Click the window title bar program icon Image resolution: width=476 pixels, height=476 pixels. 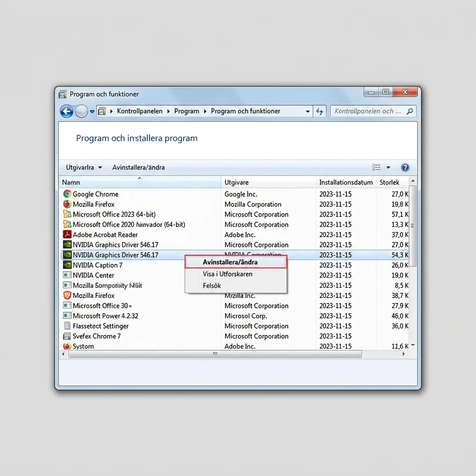(63, 94)
